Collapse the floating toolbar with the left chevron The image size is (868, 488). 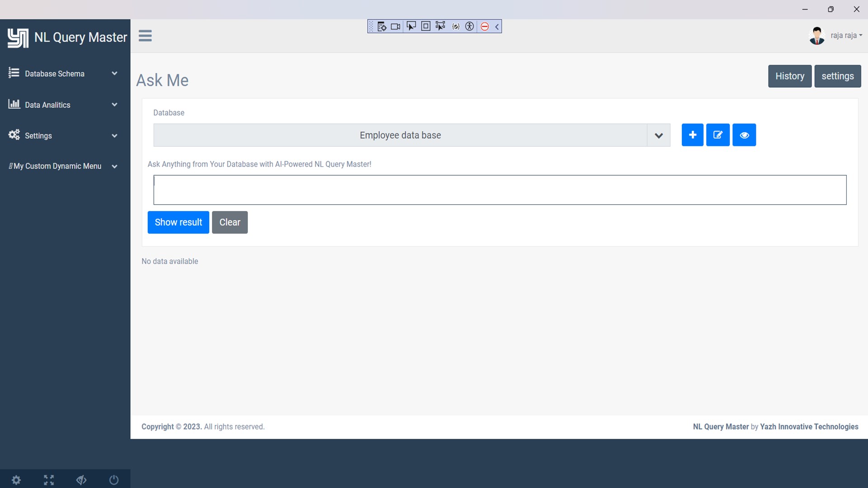[x=497, y=27]
